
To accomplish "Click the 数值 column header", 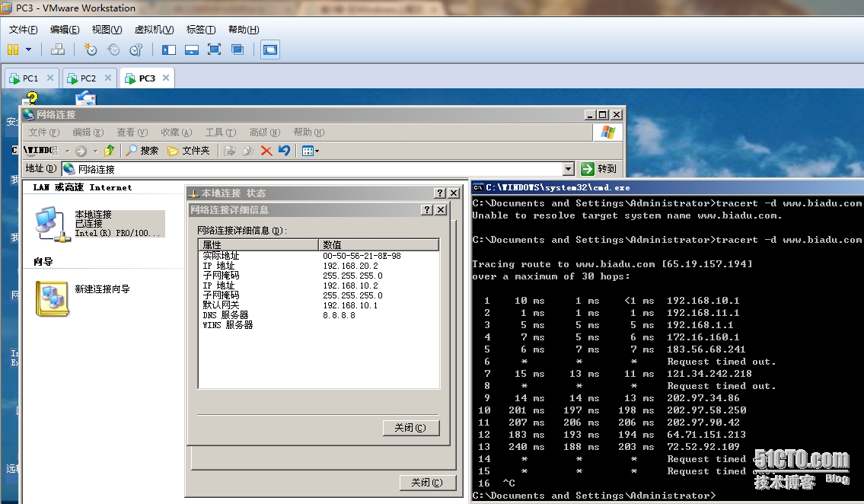I will [378, 244].
